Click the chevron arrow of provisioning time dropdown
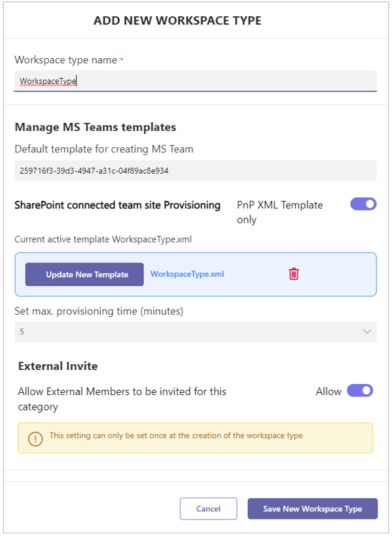This screenshot has height=537, width=392. (367, 332)
